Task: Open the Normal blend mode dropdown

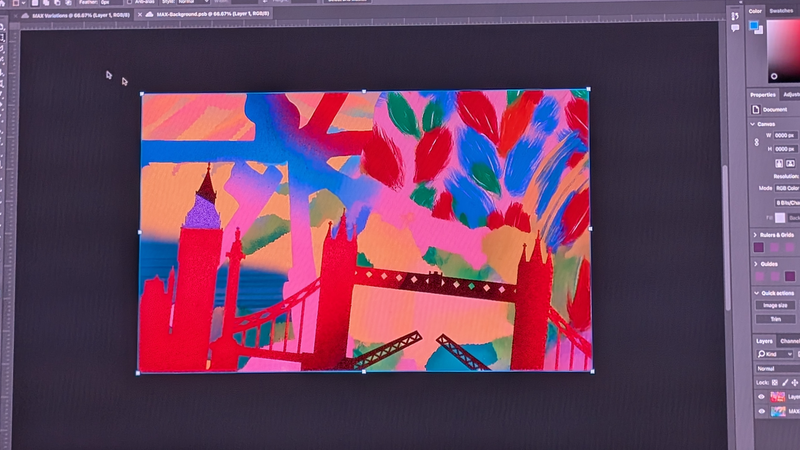Action: 777,368
